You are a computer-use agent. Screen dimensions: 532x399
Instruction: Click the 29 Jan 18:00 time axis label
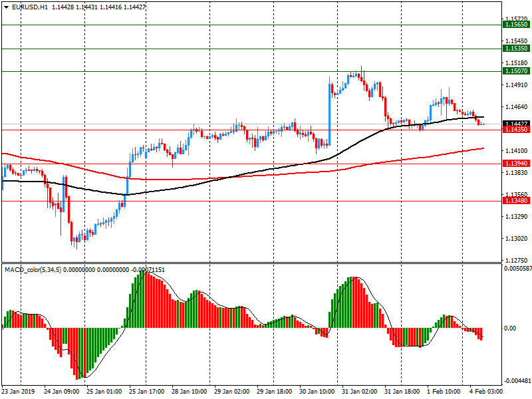(274, 391)
